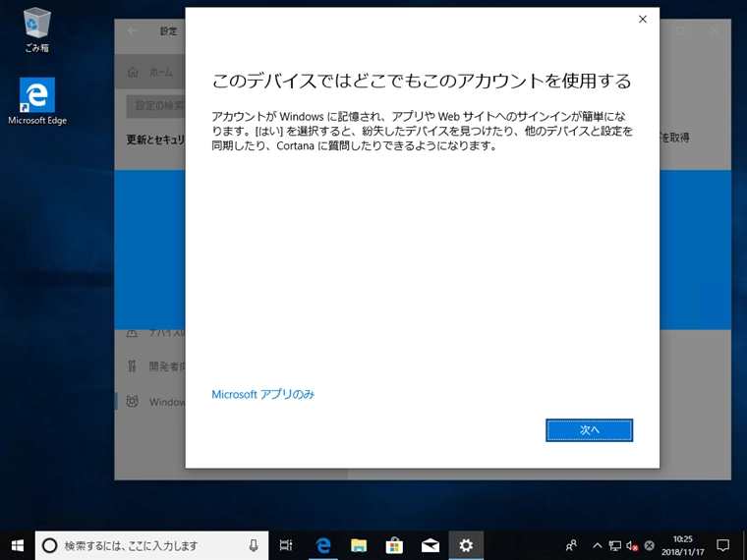Screen dimensions: 747x560
Task: Click the home icon in Settings sidebar
Action: coord(133,72)
